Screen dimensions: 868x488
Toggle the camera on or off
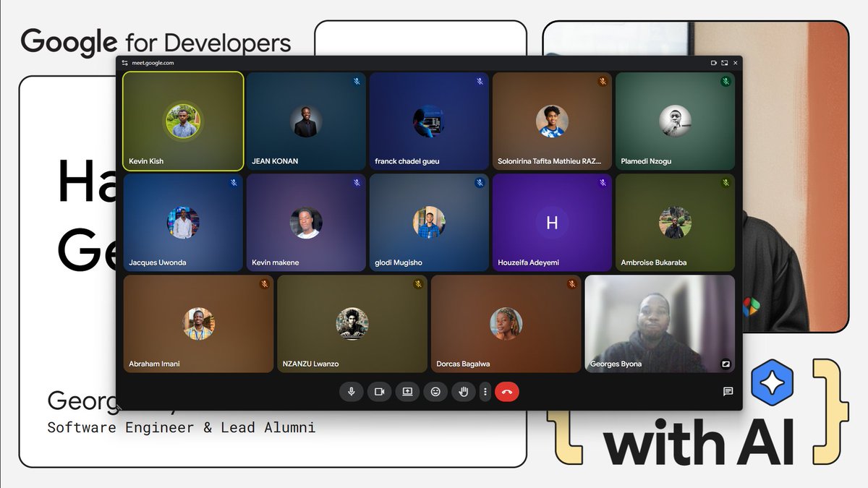pos(379,391)
